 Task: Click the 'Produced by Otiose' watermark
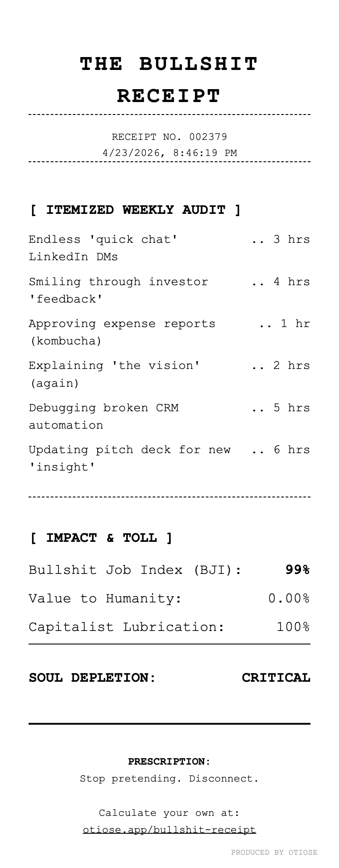[x=274, y=852]
